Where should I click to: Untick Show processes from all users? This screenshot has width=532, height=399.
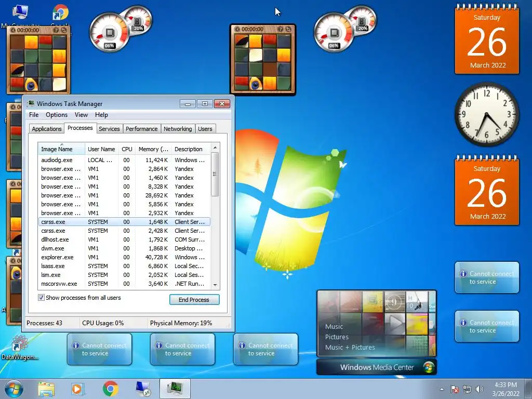[x=41, y=298]
